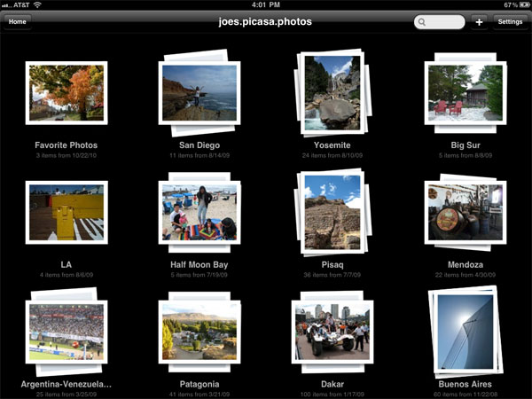
Task: Tap the battery indicator in status bar
Action: coord(525,4)
